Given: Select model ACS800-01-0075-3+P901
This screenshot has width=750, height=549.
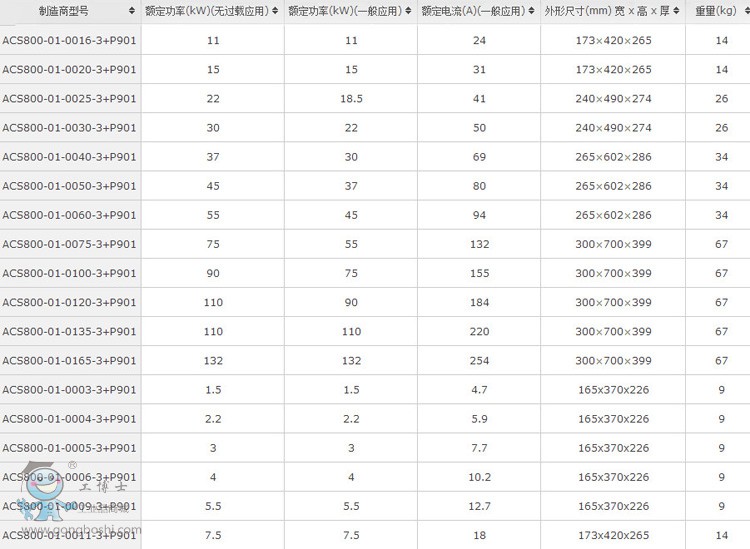Looking at the screenshot, I should [x=69, y=244].
